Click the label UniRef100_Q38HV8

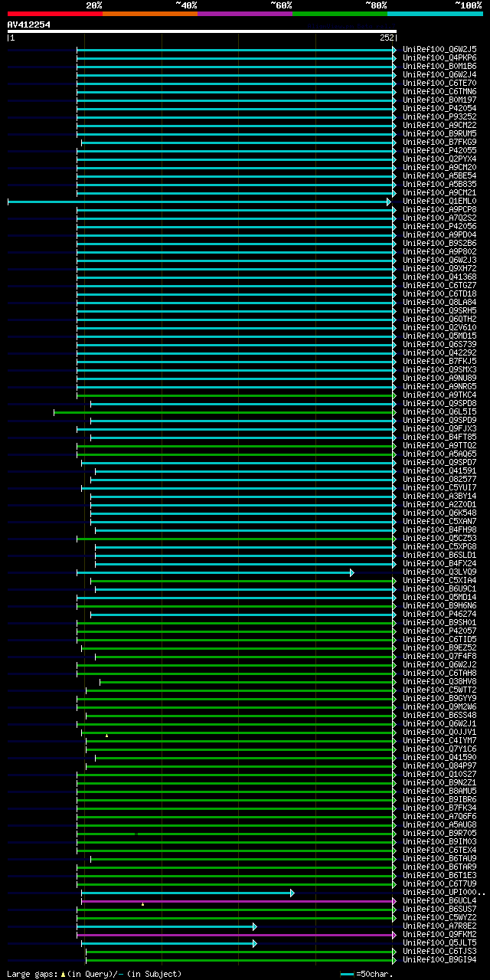pyautogui.click(x=439, y=681)
